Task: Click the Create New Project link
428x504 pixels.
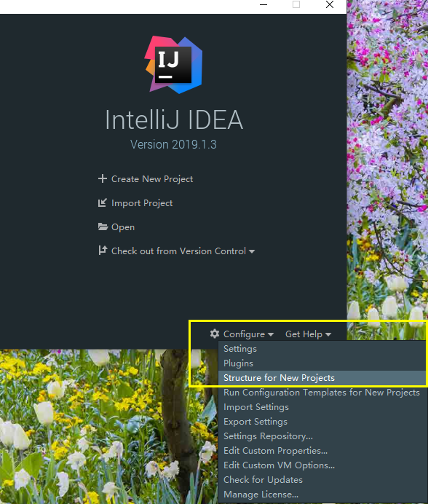Action: tap(152, 179)
